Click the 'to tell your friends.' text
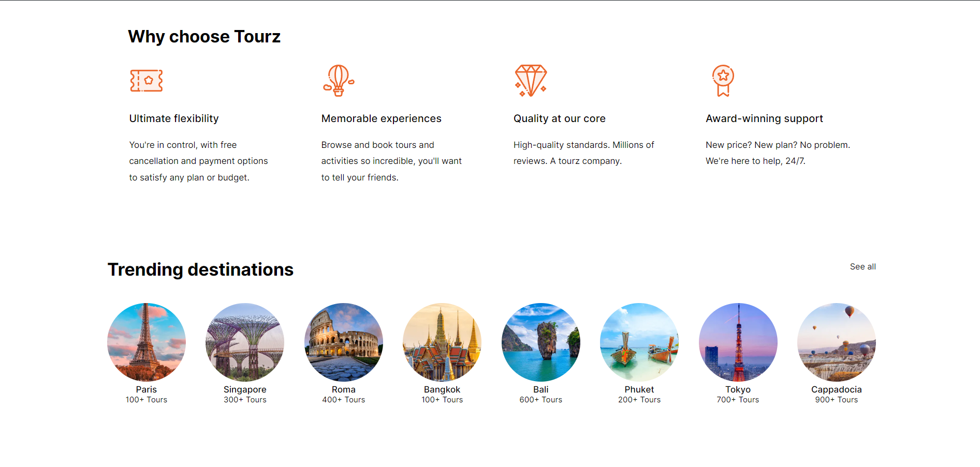 point(360,177)
